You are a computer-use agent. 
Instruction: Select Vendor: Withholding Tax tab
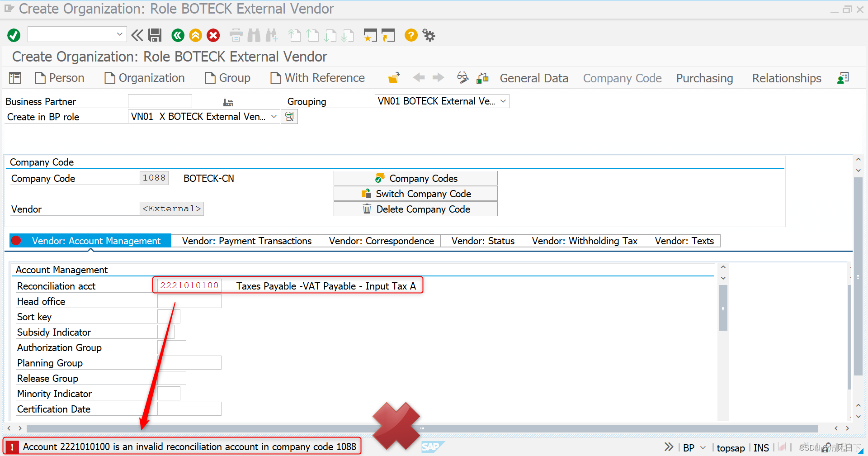pos(585,241)
